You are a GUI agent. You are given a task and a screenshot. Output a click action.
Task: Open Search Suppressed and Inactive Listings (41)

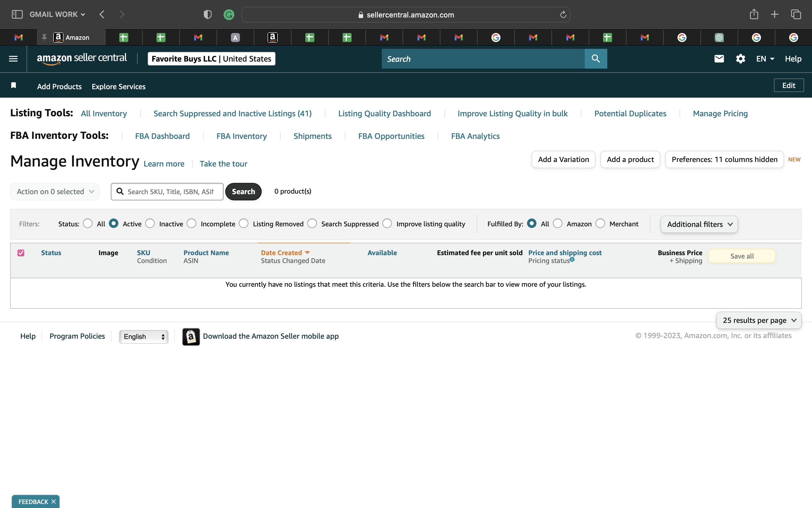233,113
